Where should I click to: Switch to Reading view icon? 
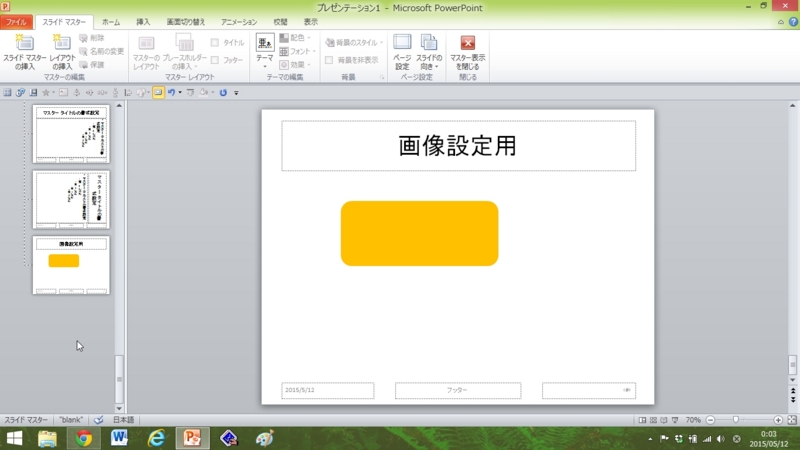[664, 420]
